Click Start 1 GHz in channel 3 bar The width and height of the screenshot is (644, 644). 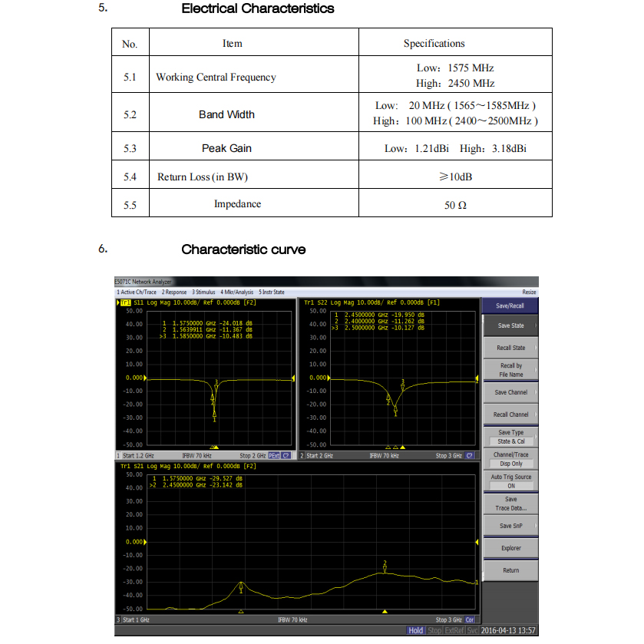(x=136, y=619)
